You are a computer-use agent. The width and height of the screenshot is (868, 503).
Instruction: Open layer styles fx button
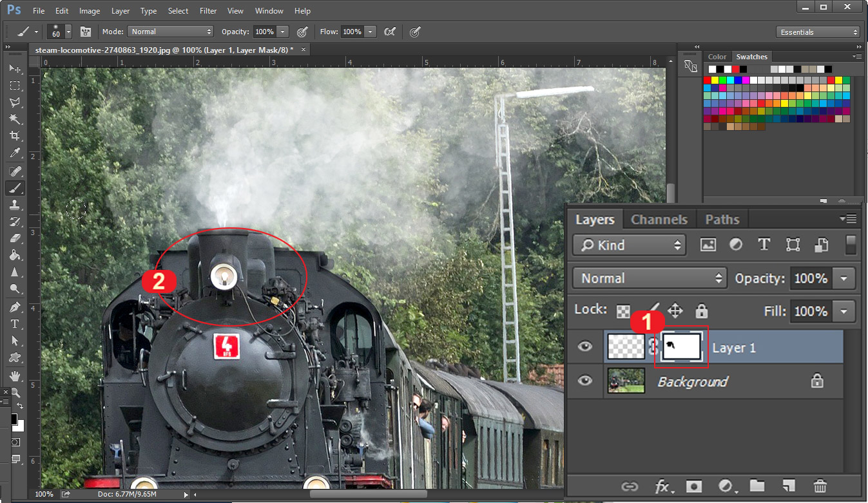[x=662, y=486]
